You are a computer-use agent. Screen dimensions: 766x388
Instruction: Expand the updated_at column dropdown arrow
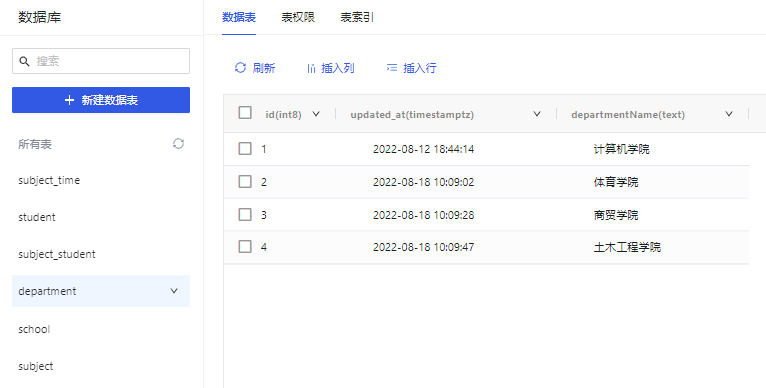pyautogui.click(x=537, y=114)
